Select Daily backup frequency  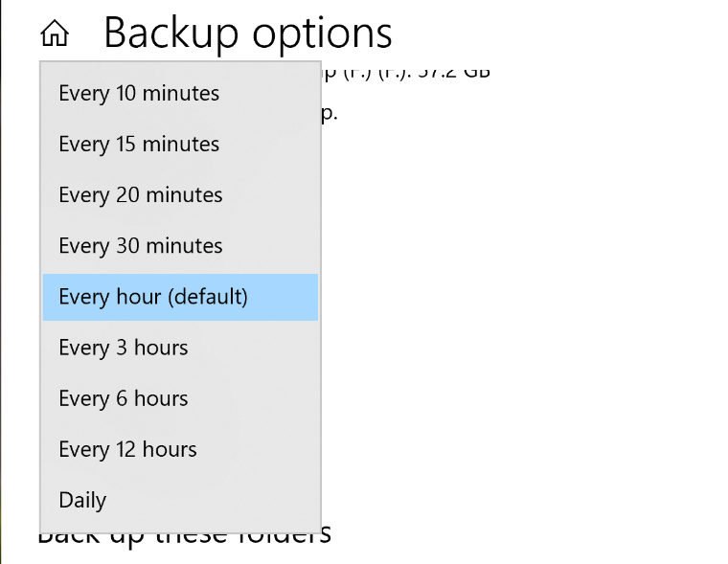pyautogui.click(x=82, y=500)
